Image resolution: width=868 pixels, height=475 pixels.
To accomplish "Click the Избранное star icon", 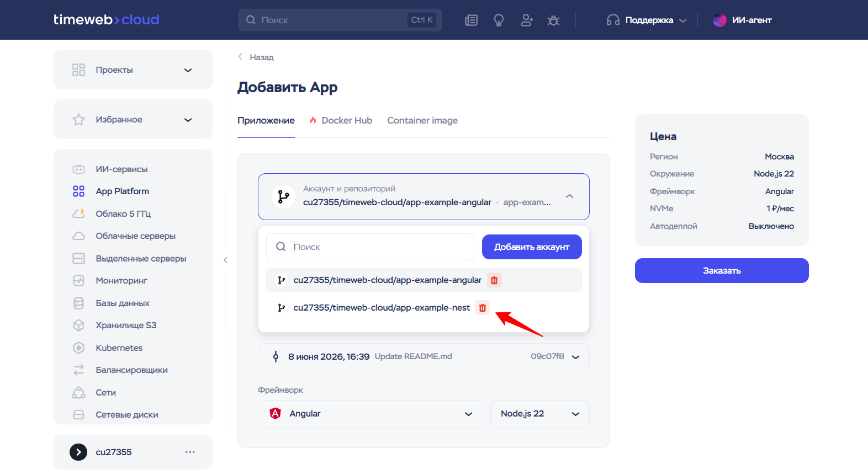I will point(79,119).
